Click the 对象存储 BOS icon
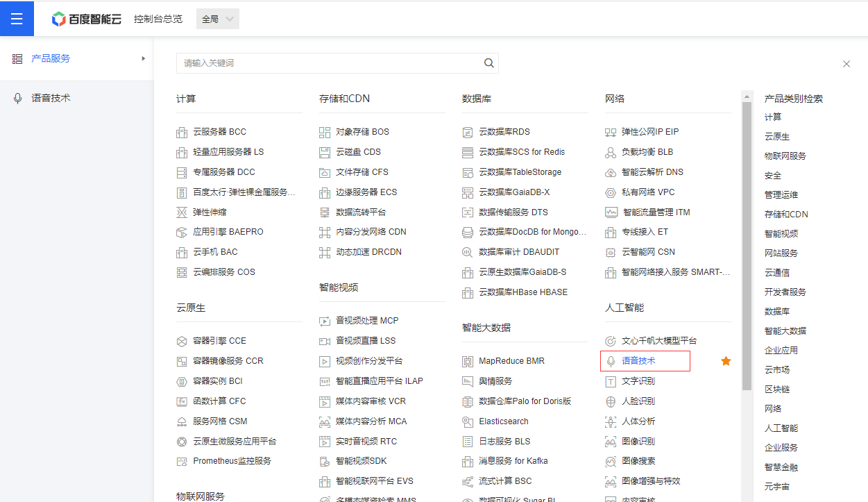868x502 pixels. [325, 132]
